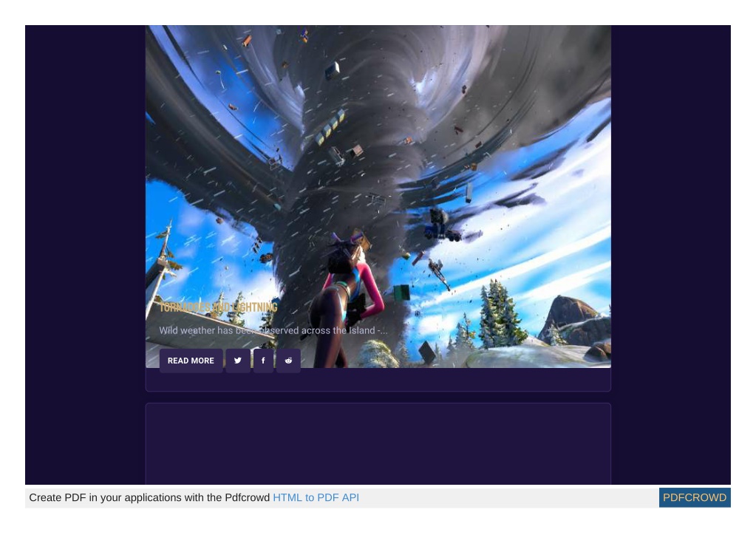Screen dimensions: 756x535
Task: Click the READ MORE button
Action: point(191,361)
